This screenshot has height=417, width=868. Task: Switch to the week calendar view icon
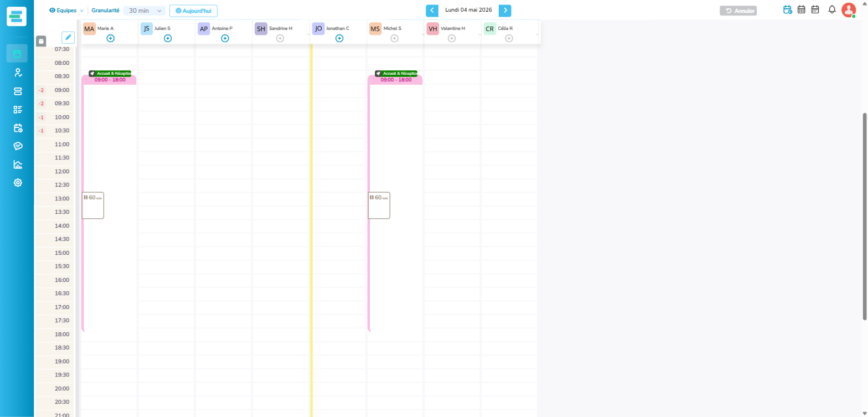[x=801, y=9]
